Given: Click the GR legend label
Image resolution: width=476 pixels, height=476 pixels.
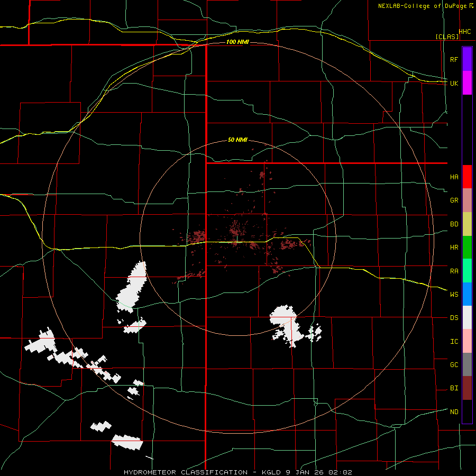Looking at the screenshot, I should [454, 200].
